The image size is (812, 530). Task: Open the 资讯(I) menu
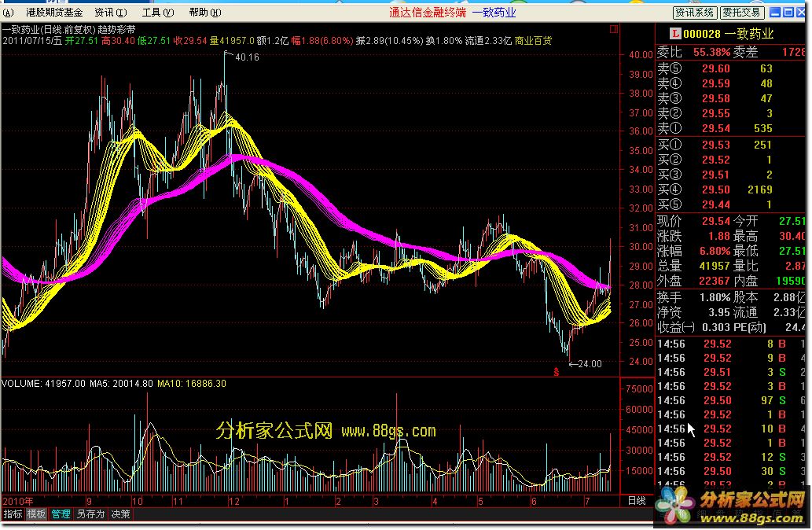110,13
